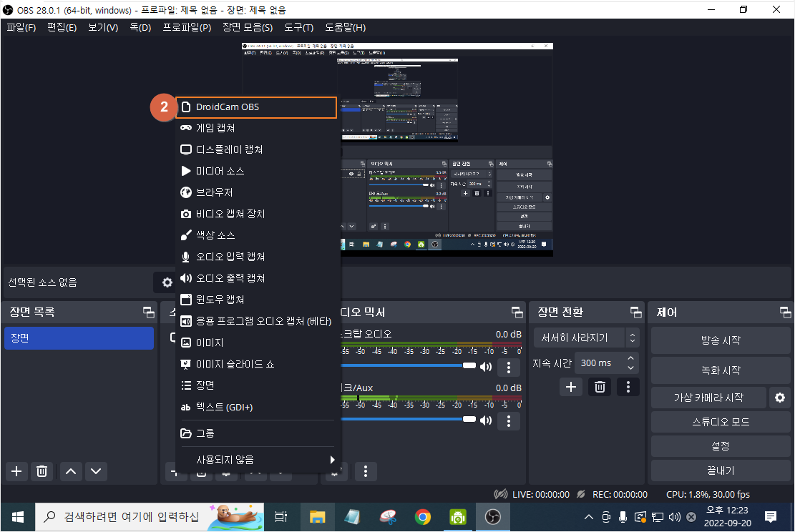Open 마이크/Aux options three-dot menu
The height and width of the screenshot is (532, 795).
click(x=509, y=420)
